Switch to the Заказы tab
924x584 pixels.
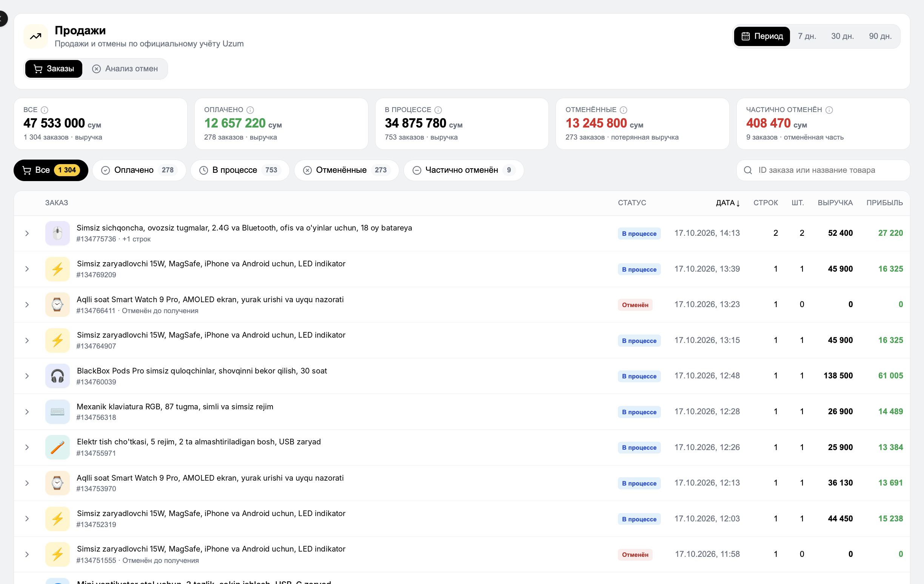pyautogui.click(x=54, y=69)
